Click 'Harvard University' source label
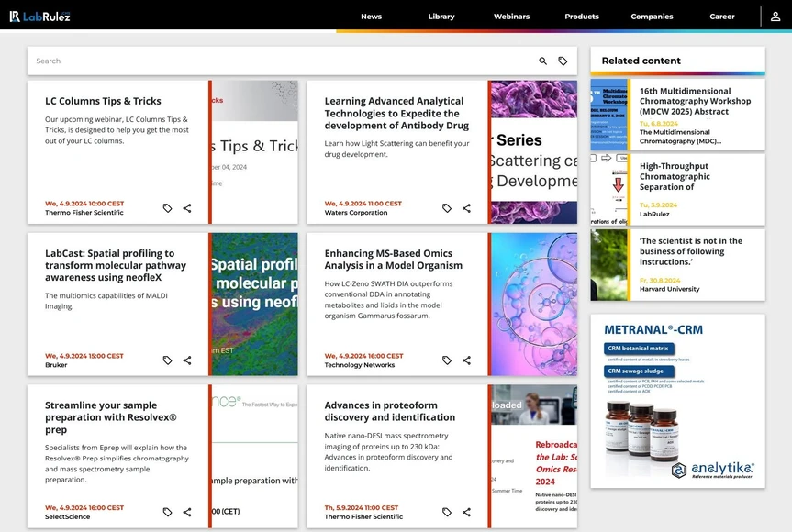Viewport: 792px width, 532px height. point(669,289)
